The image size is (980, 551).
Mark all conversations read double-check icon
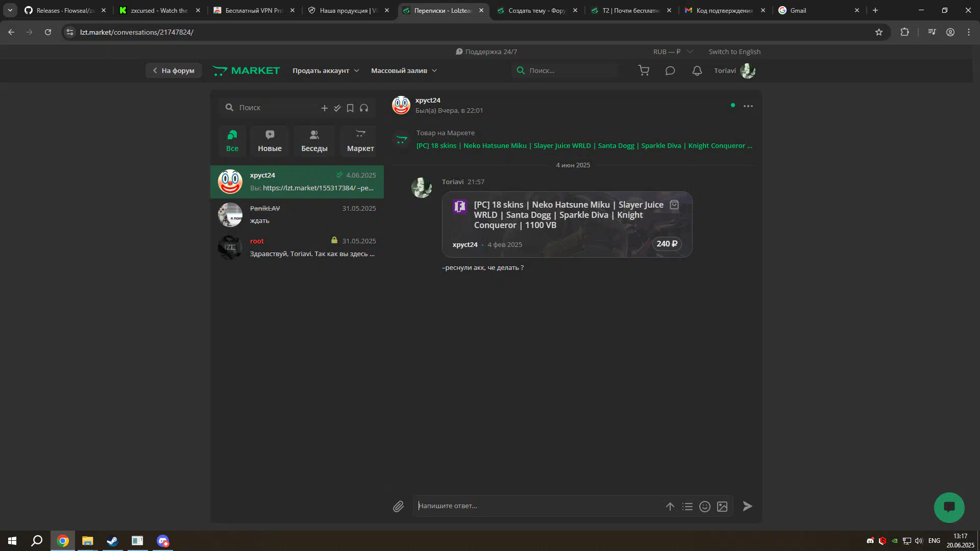tap(337, 108)
